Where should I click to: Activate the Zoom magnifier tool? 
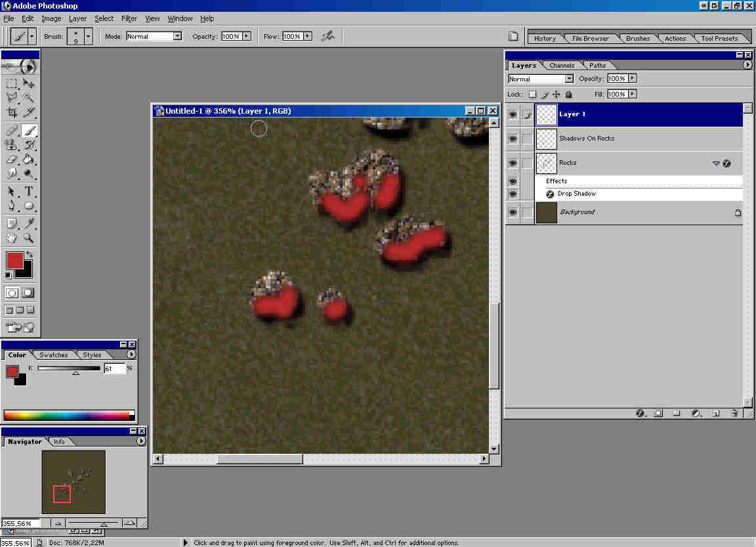pos(29,238)
